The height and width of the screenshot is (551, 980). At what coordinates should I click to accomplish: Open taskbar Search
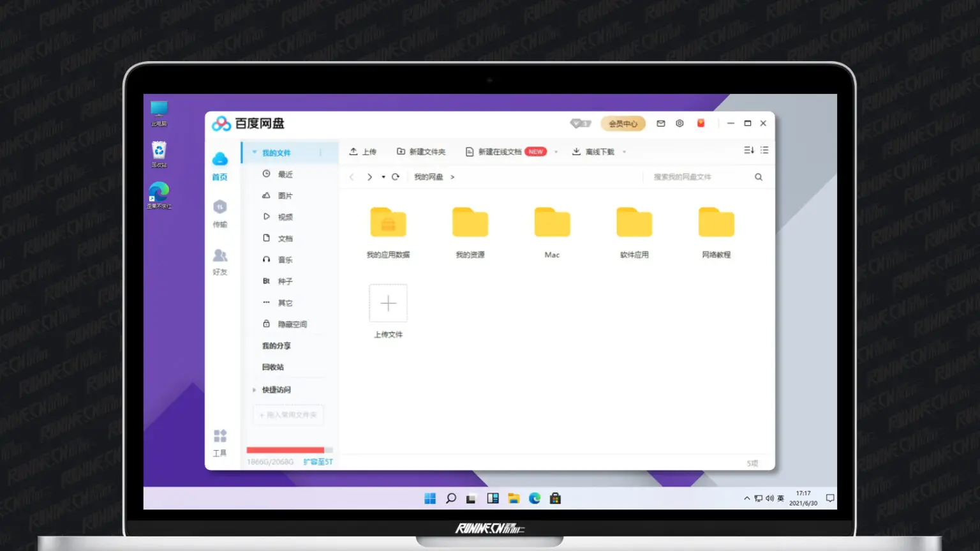click(451, 498)
